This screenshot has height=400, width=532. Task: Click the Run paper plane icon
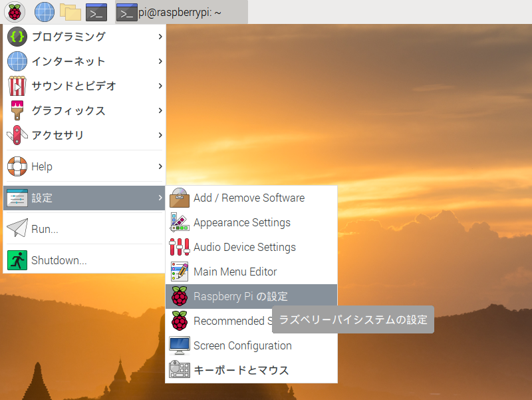coord(17,228)
